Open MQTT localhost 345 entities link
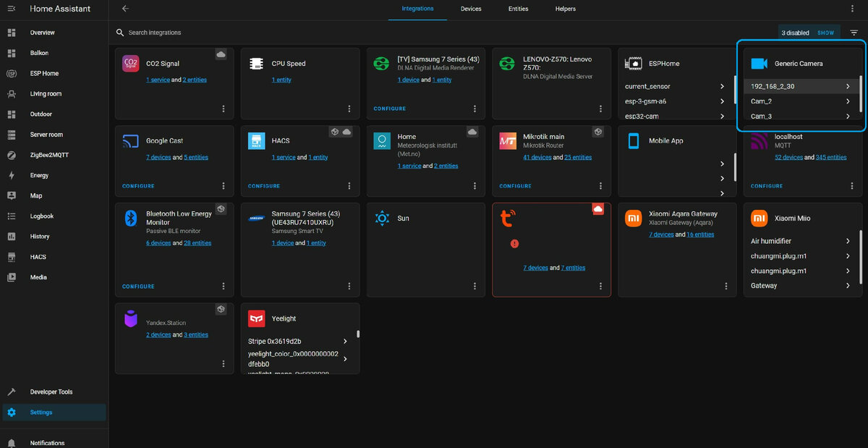 point(830,157)
